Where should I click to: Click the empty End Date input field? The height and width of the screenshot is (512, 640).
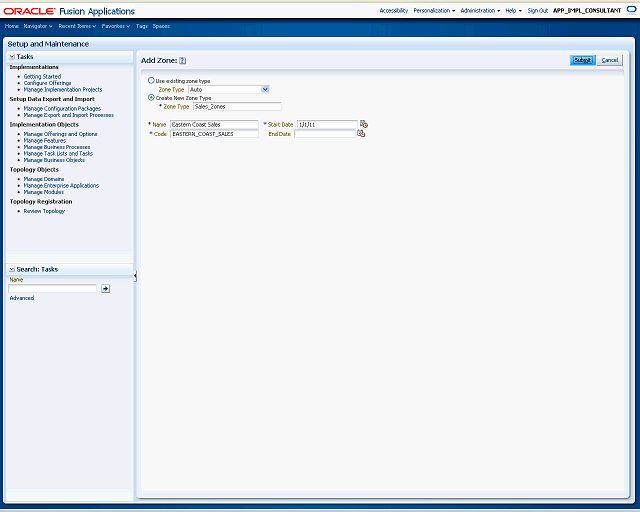point(325,134)
